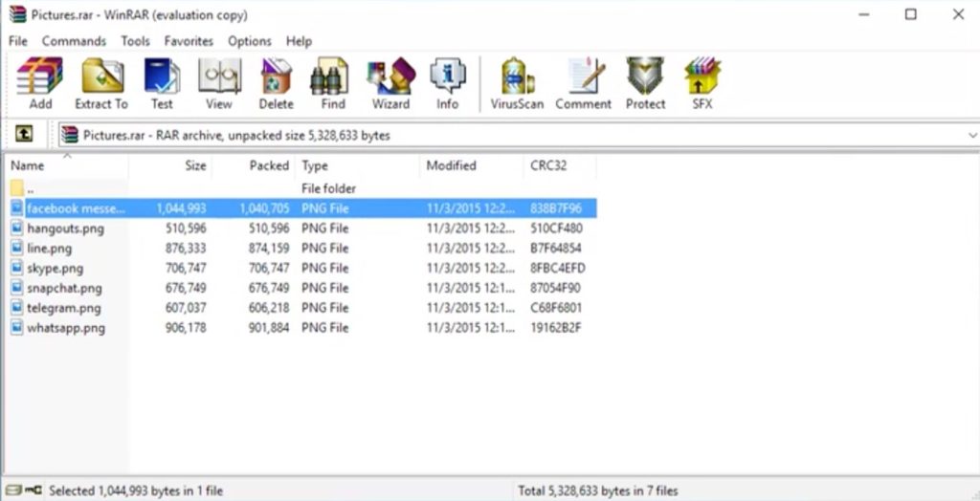Run Test on the archive

(x=162, y=82)
